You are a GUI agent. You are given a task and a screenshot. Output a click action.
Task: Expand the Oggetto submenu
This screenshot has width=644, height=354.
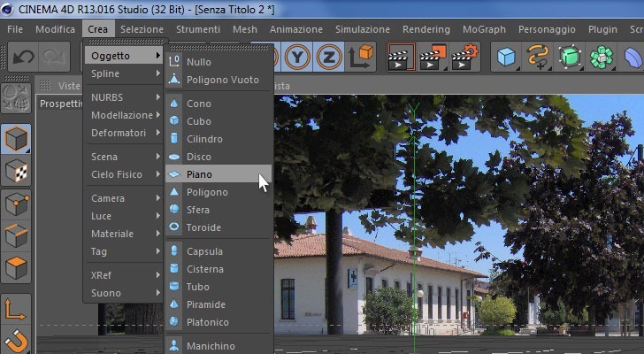[125, 56]
